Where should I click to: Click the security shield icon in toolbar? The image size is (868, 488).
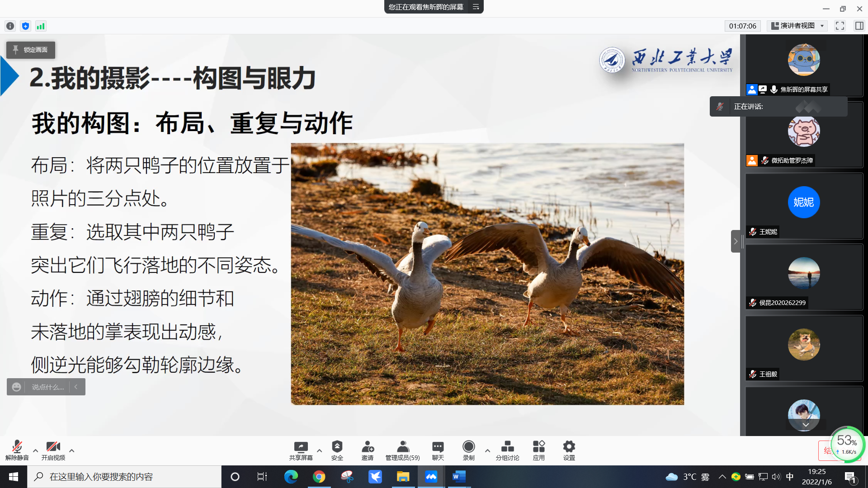[x=337, y=447]
